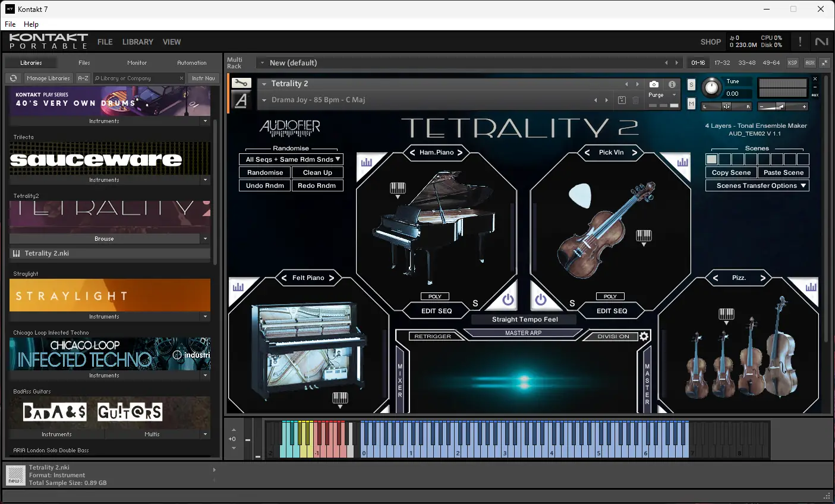Click the snapshot camera icon for Tetrality 2

(x=653, y=84)
